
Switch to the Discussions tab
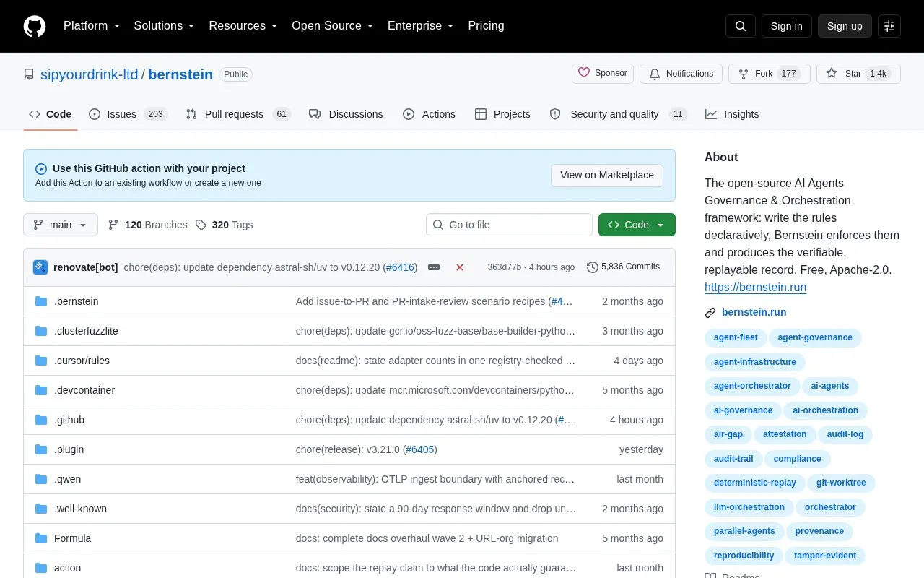point(346,114)
